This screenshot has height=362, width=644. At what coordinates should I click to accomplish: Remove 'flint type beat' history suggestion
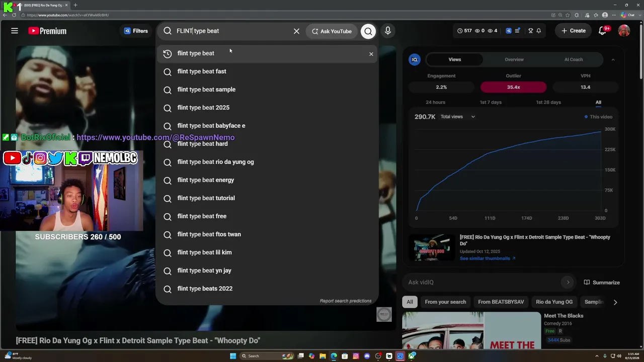(371, 54)
